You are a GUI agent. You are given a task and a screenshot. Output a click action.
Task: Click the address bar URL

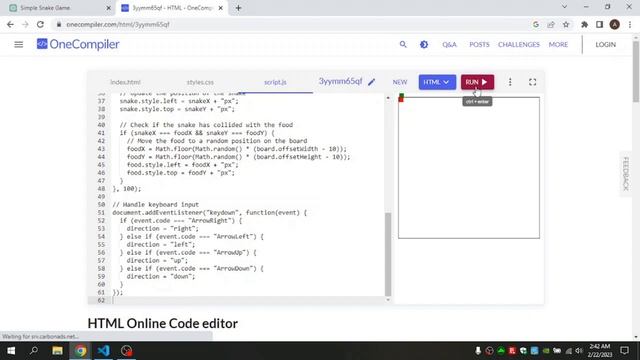pyautogui.click(x=118, y=24)
